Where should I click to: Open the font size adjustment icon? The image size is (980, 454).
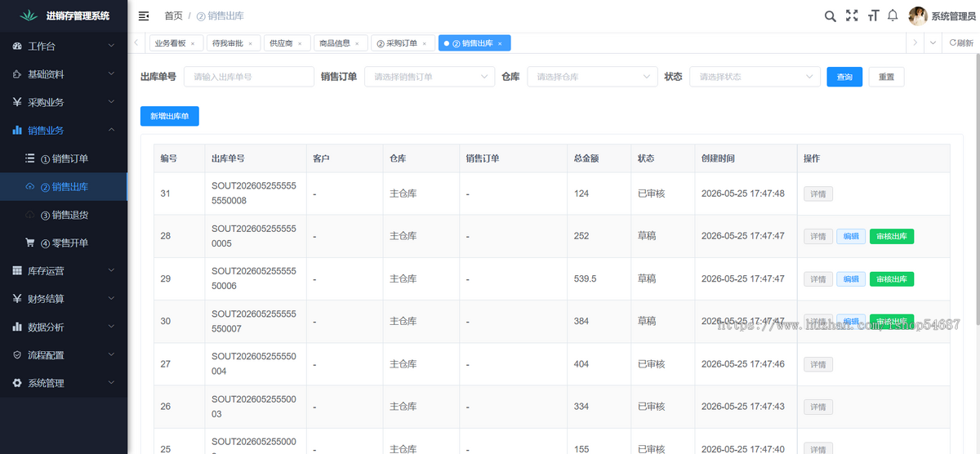(x=873, y=16)
